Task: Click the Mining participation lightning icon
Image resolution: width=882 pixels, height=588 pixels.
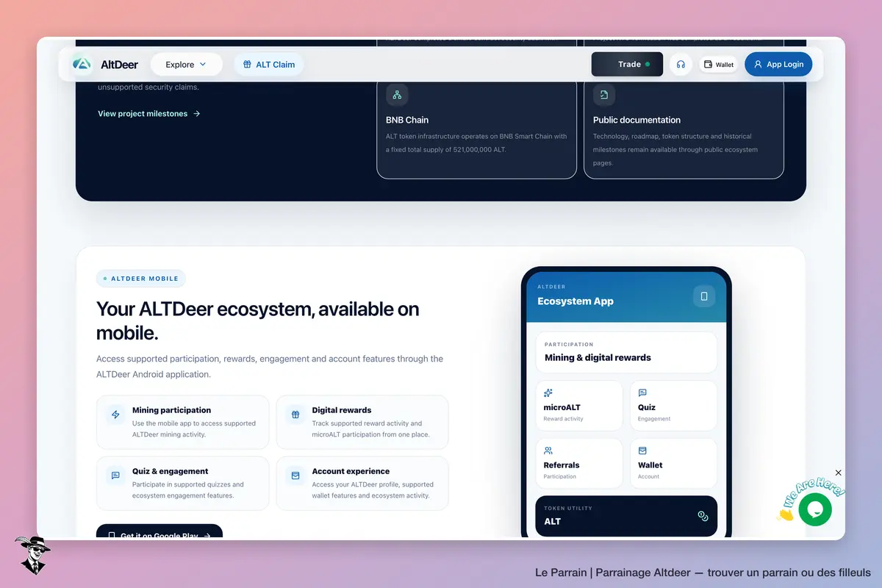Action: pos(115,415)
